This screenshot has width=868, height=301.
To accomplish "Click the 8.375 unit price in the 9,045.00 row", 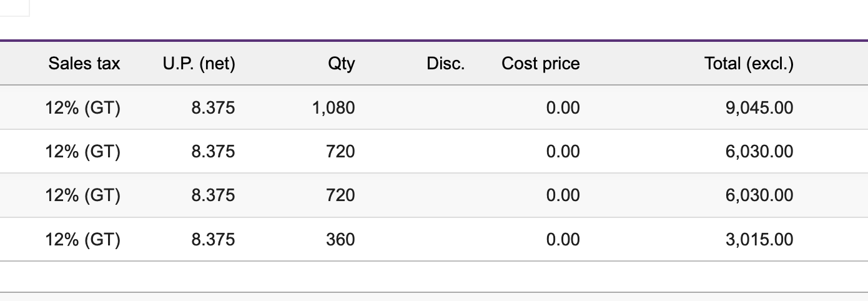I will click(x=213, y=108).
